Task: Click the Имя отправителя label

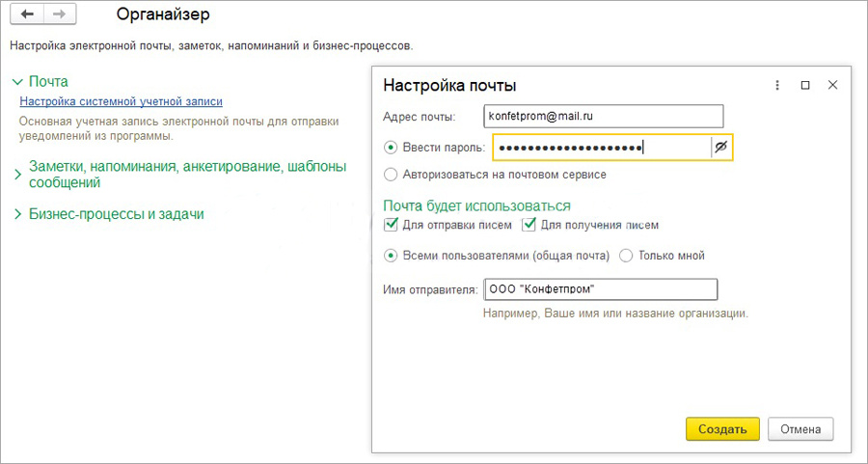Action: click(430, 289)
